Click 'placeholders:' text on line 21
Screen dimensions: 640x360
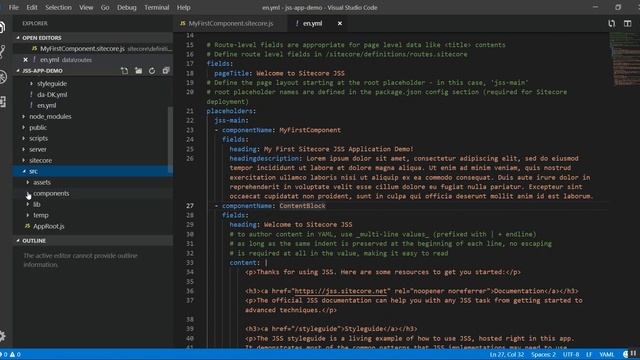231,111
